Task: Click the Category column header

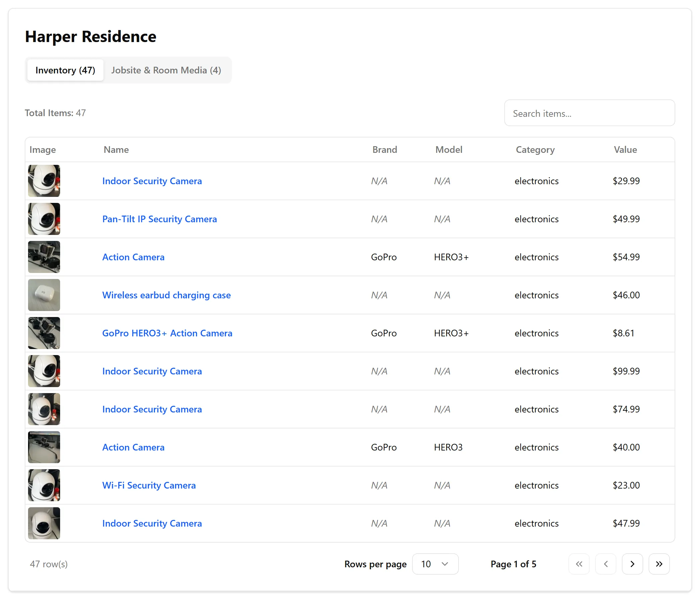Action: click(535, 149)
